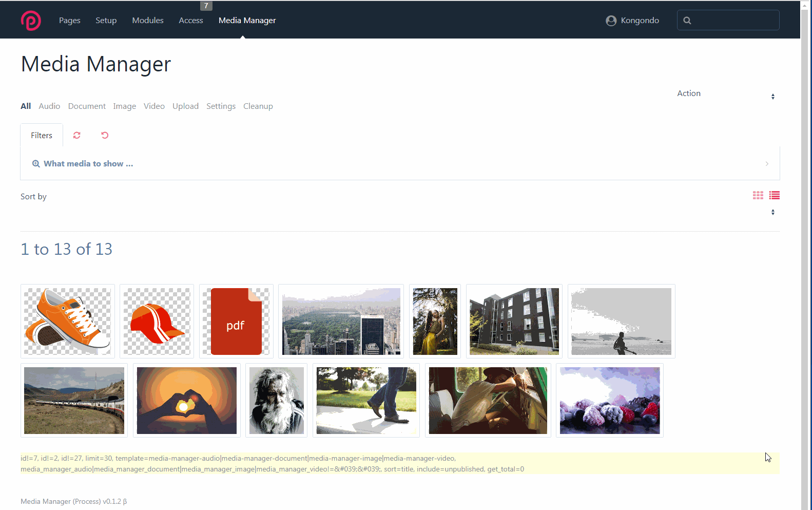Click the '1 to 13 of 13' count text

coord(66,249)
